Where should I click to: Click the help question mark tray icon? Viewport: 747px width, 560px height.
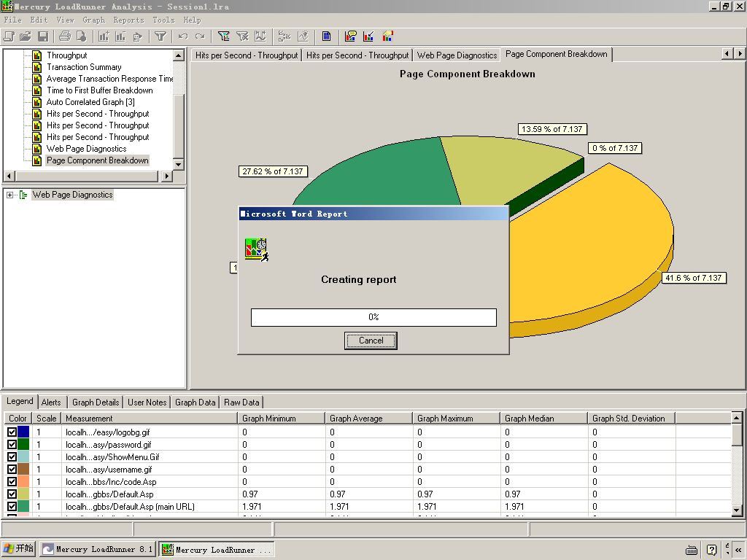(x=712, y=550)
